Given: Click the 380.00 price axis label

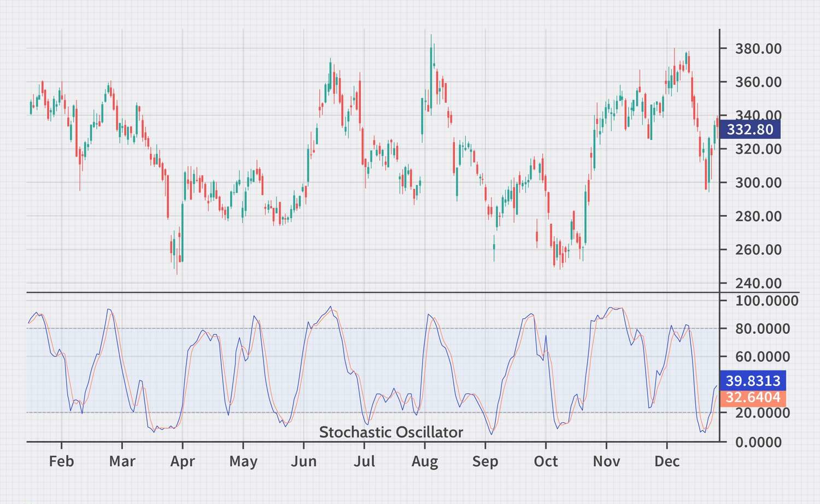Looking at the screenshot, I should tap(758, 48).
